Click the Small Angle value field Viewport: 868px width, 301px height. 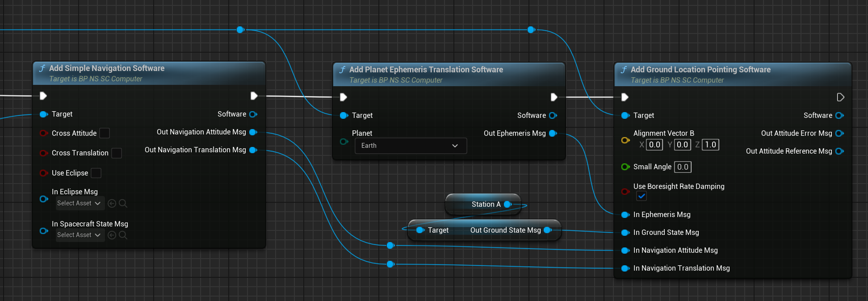[683, 167]
